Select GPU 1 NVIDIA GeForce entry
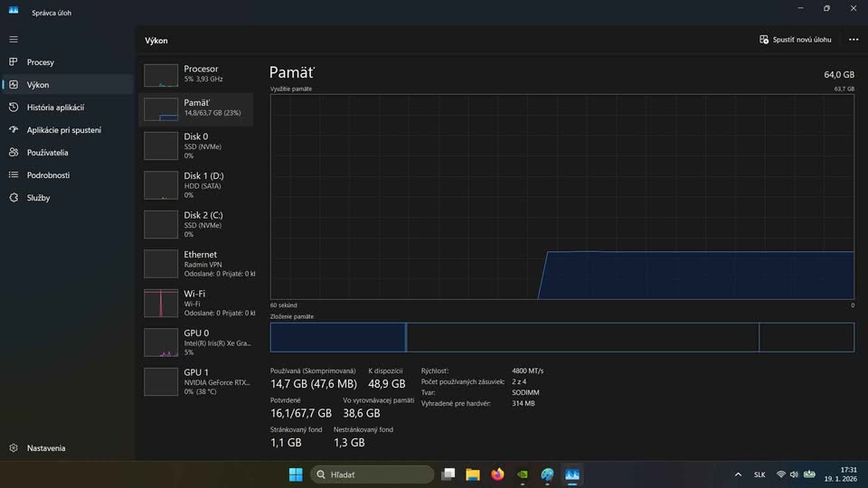 [x=196, y=381]
